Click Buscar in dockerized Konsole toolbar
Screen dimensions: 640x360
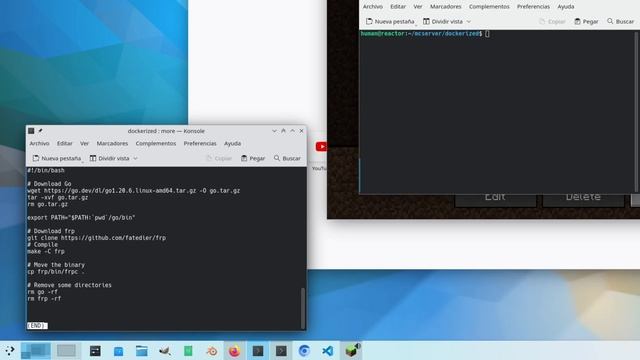coord(287,158)
